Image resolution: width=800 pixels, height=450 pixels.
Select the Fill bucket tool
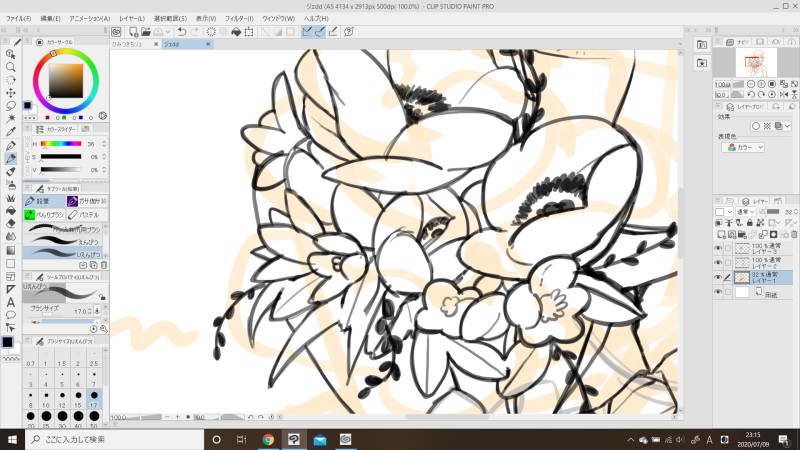tap(10, 211)
